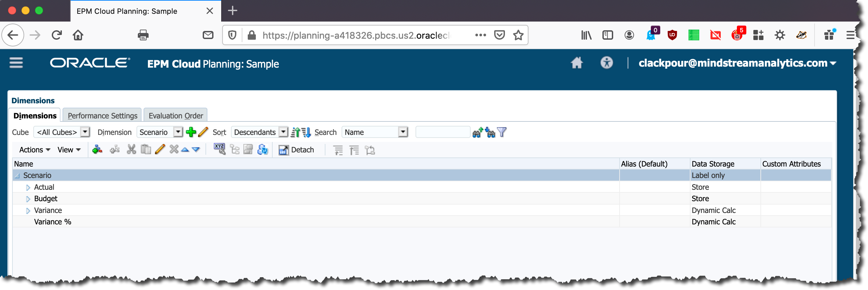Sort members ascending with the green arrow
868x290 pixels.
[295, 132]
